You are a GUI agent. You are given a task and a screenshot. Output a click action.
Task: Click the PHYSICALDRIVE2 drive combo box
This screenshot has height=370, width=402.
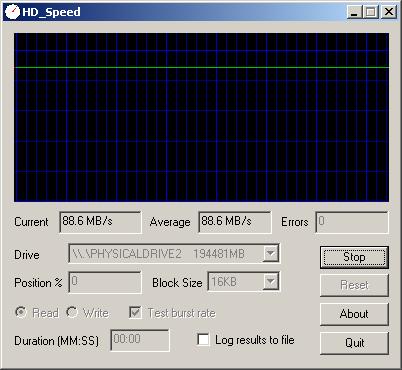(x=174, y=254)
